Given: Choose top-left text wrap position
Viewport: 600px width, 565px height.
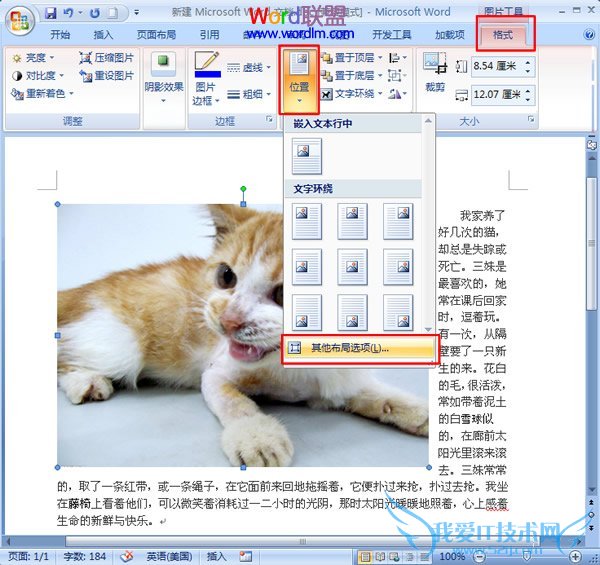Looking at the screenshot, I should pos(307,221).
